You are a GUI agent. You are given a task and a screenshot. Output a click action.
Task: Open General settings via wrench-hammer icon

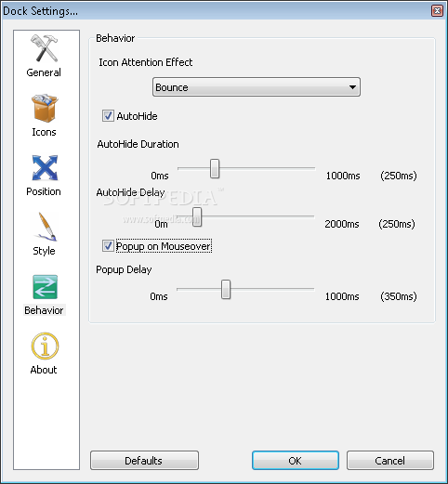[x=44, y=48]
